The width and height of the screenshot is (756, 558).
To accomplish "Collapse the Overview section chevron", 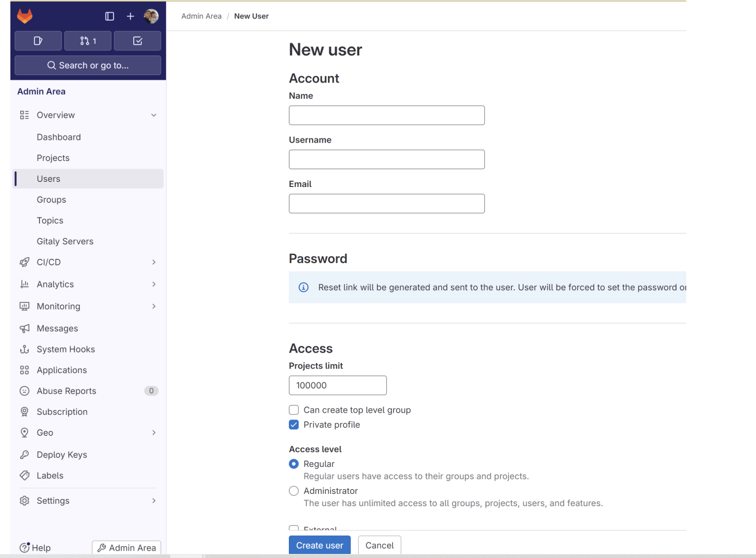I will (x=154, y=115).
